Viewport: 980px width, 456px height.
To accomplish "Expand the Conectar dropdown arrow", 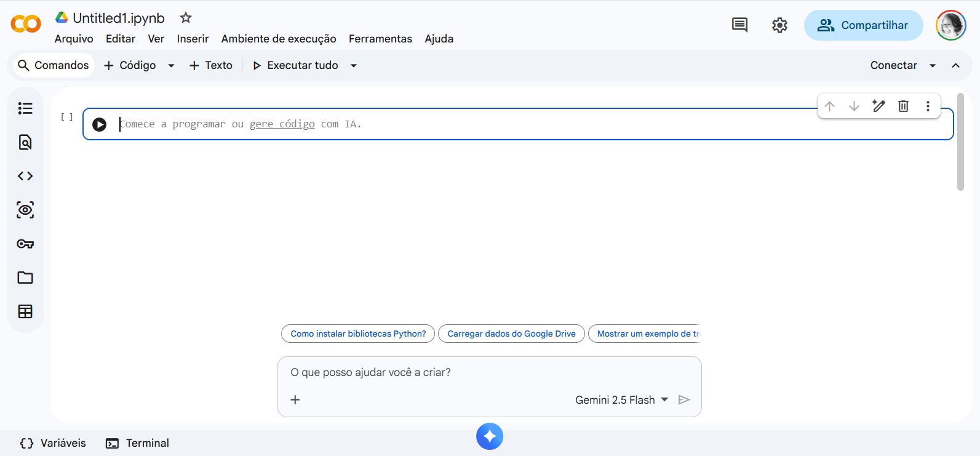I will click(933, 65).
